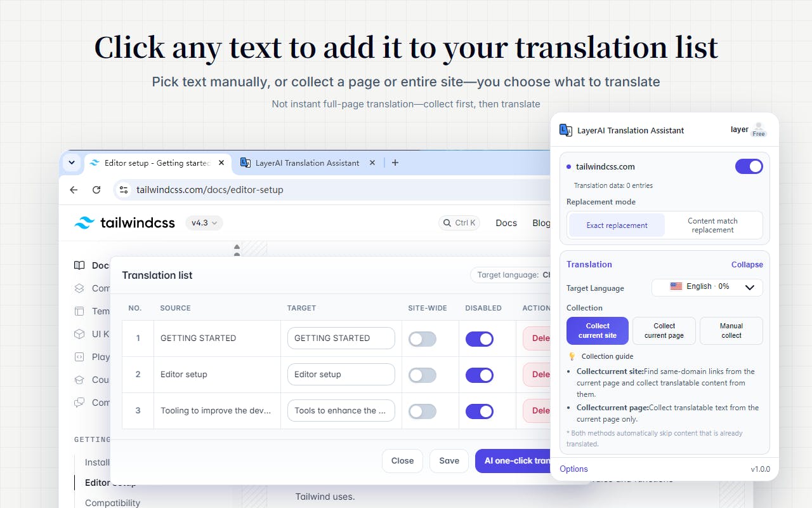Edit target field reading 'Tools to enhance the ...'
Image resolution: width=812 pixels, height=508 pixels.
tap(341, 410)
